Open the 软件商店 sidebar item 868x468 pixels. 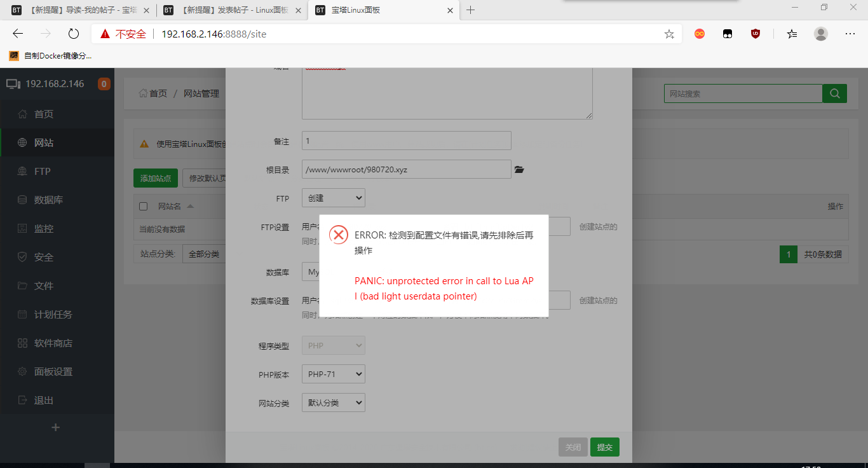point(57,343)
